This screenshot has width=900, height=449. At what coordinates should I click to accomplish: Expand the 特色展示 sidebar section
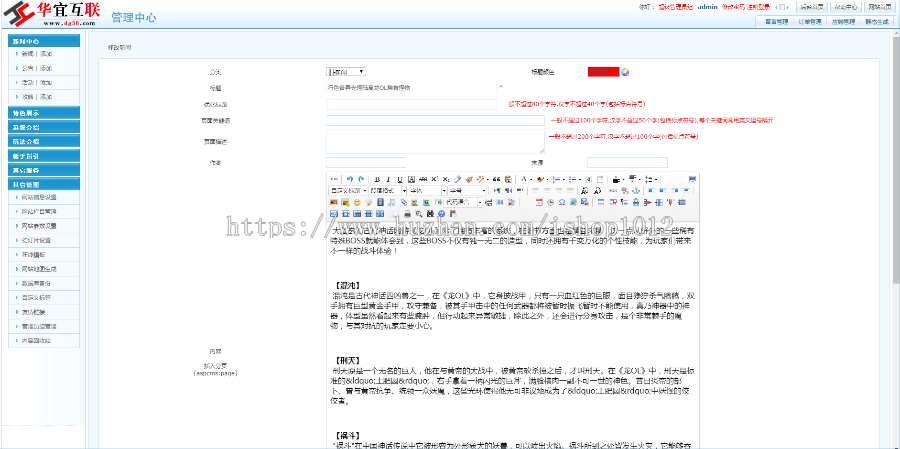(44, 113)
